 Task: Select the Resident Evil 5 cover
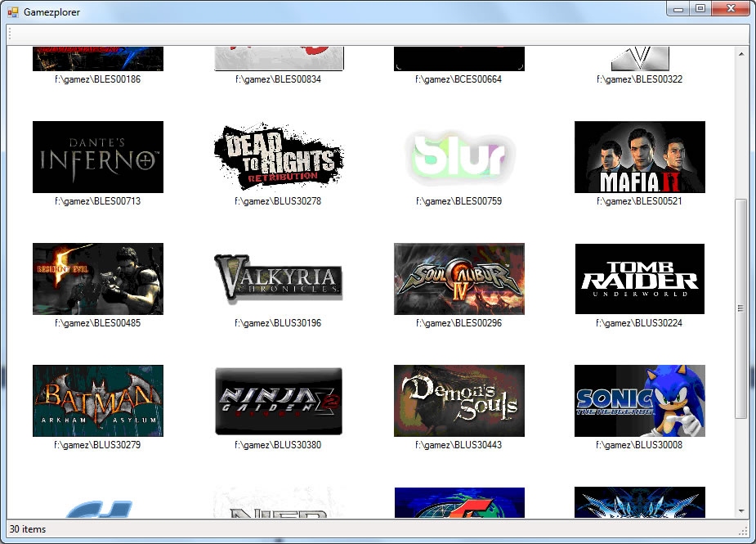coord(98,279)
